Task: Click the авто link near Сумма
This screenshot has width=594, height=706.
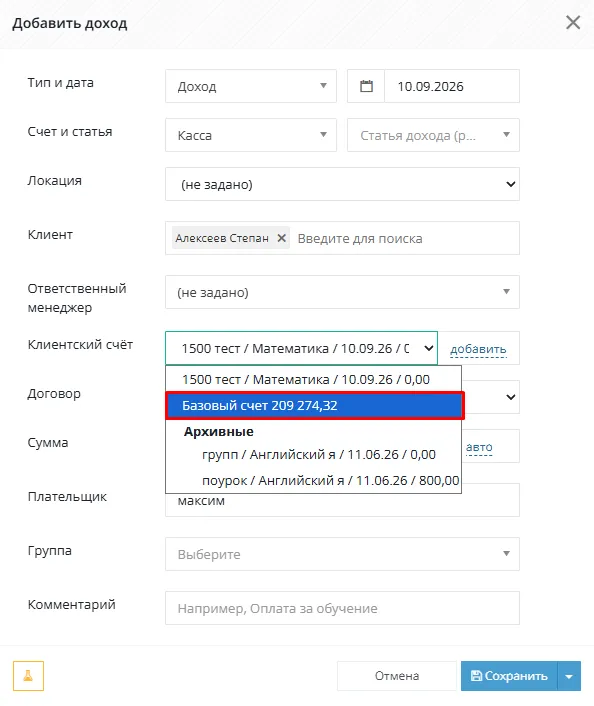Action: [x=479, y=447]
